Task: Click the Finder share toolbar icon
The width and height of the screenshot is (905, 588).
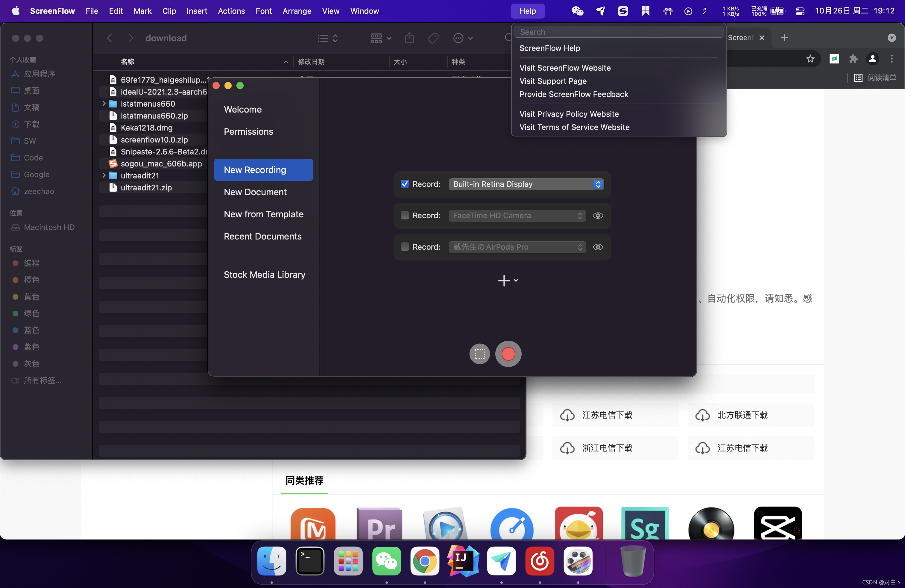Action: pyautogui.click(x=409, y=38)
